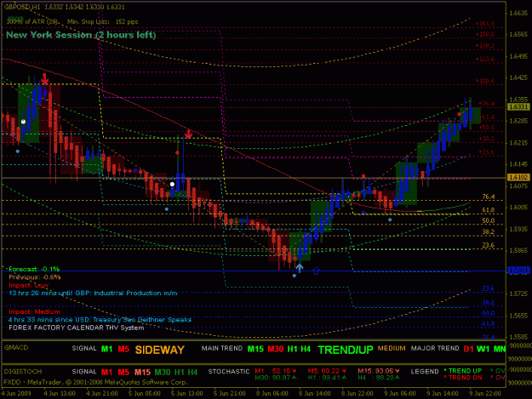Select the yellow 1.6331 current price tag
532x399 pixels.
(518, 107)
